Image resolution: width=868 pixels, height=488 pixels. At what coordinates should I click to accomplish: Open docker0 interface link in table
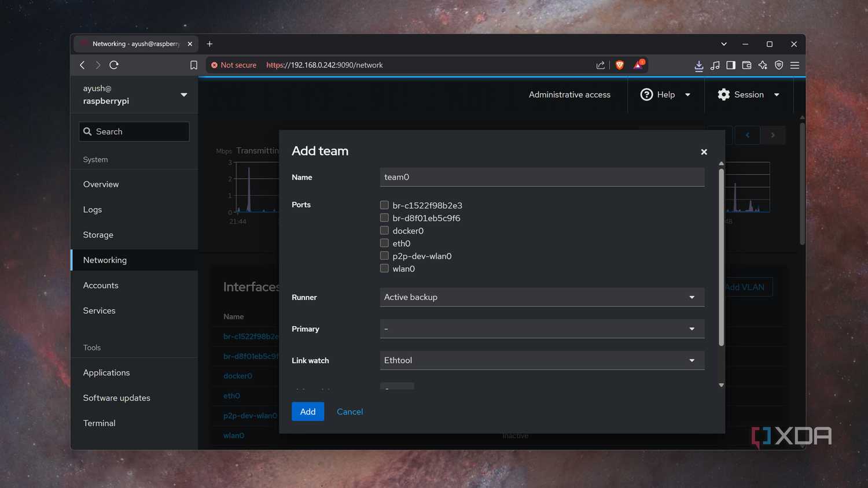tap(238, 376)
